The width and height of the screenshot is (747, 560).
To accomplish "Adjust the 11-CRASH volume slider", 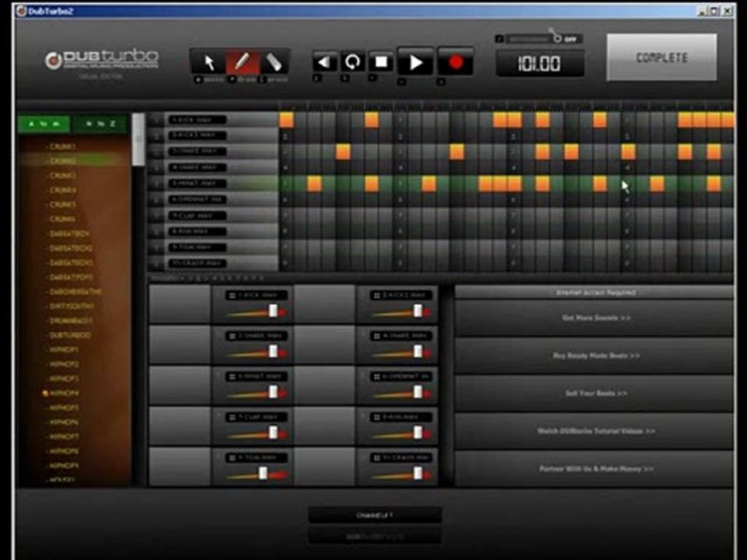I will coord(418,473).
